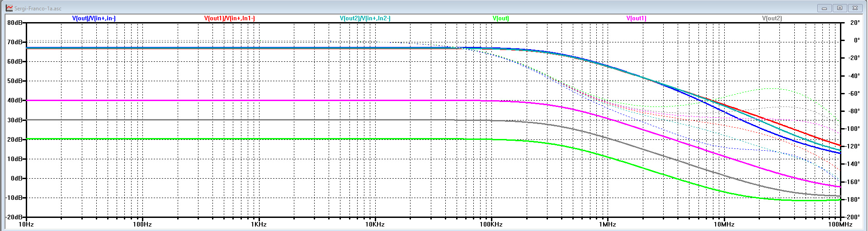Restore the Sergi-Franco-1a.asc plot window

(840, 8)
